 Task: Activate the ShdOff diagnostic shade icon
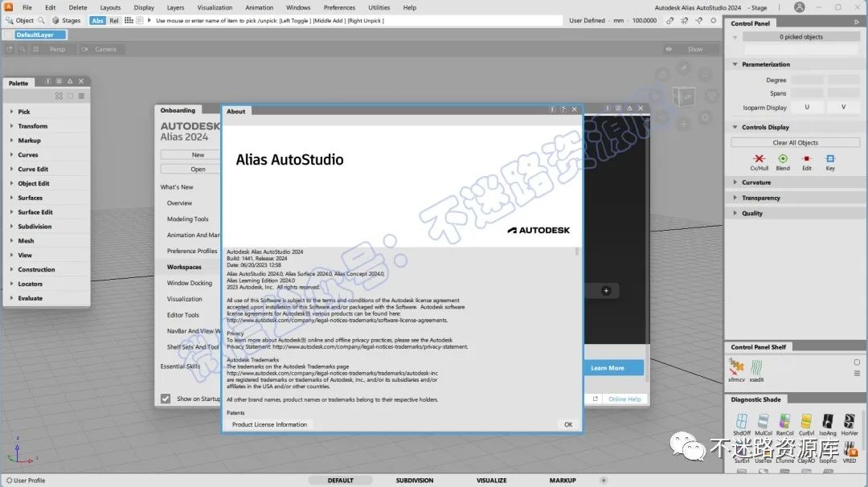click(x=742, y=421)
